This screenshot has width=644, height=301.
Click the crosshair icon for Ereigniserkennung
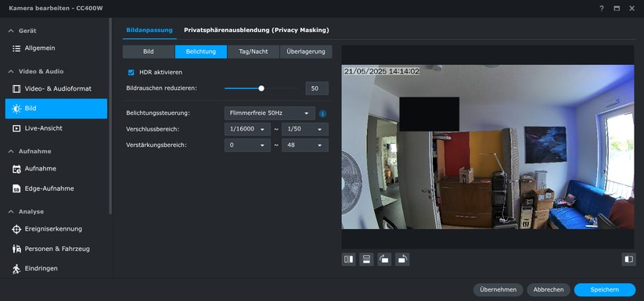(16, 229)
